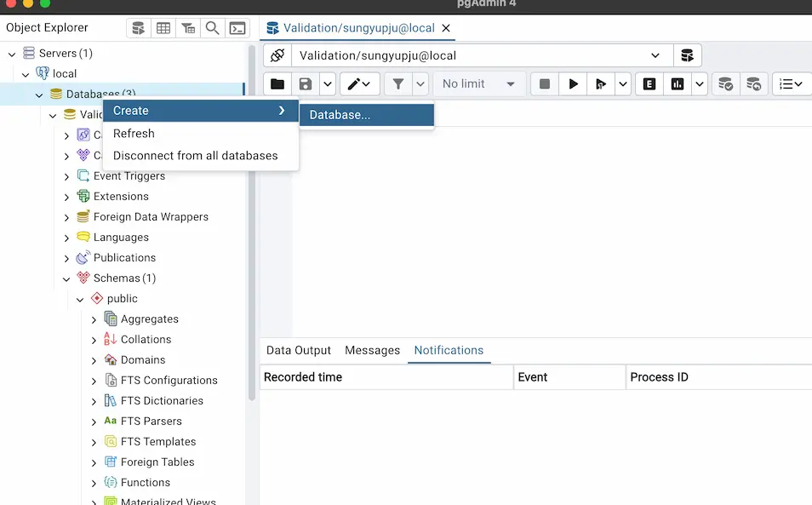This screenshot has height=505, width=812.
Task: Click Commit transaction icon
Action: click(x=725, y=84)
